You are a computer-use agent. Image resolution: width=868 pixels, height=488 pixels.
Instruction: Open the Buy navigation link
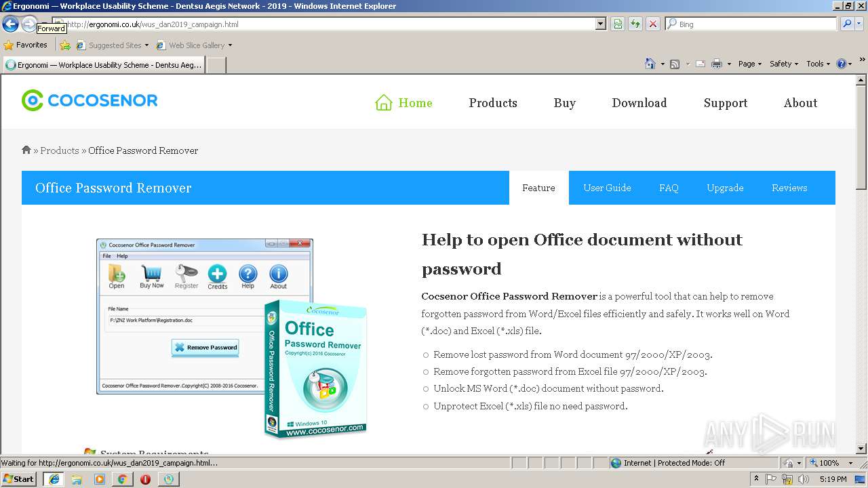[564, 103]
